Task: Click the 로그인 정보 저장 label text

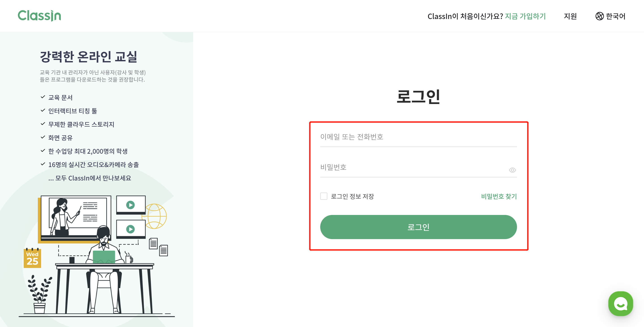Action: pyautogui.click(x=352, y=196)
